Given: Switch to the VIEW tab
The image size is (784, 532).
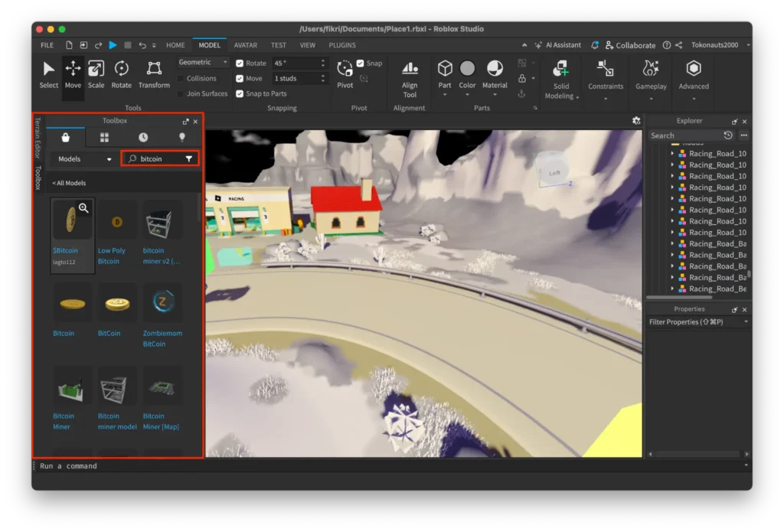Looking at the screenshot, I should click(x=308, y=45).
